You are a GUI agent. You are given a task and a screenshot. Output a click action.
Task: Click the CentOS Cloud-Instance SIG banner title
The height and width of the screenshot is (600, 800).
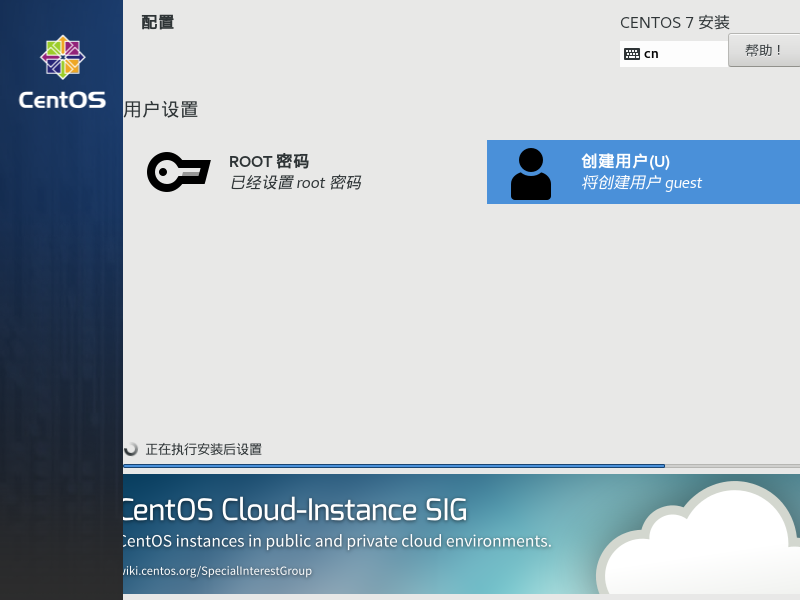coord(294,510)
